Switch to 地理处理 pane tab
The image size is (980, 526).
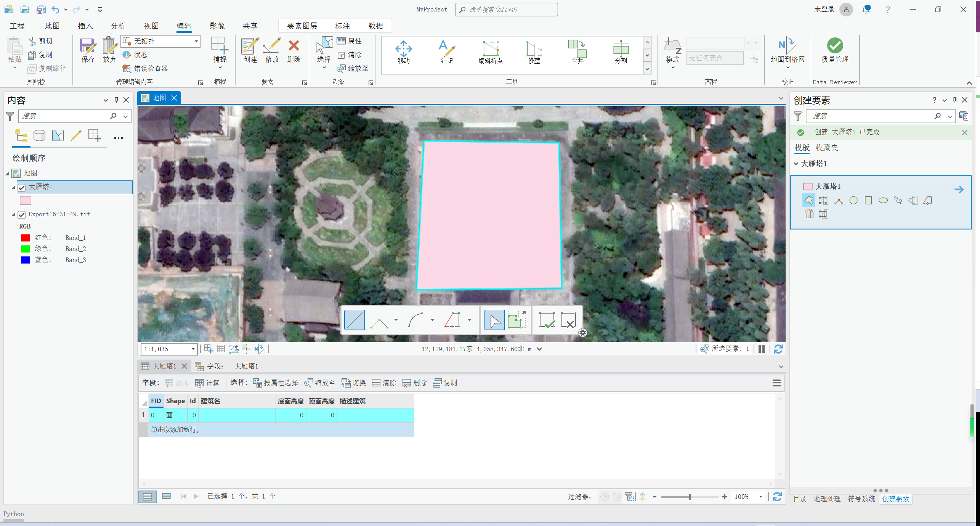click(x=827, y=499)
